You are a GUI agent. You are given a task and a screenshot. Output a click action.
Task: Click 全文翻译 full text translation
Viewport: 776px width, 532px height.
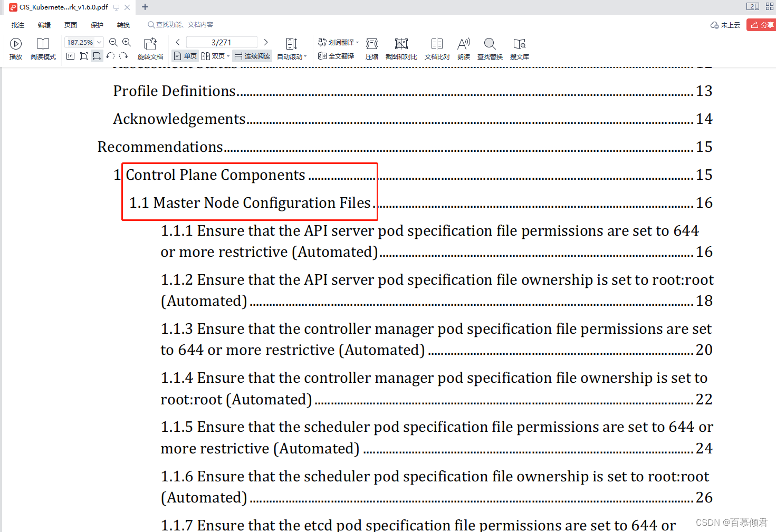pos(336,56)
